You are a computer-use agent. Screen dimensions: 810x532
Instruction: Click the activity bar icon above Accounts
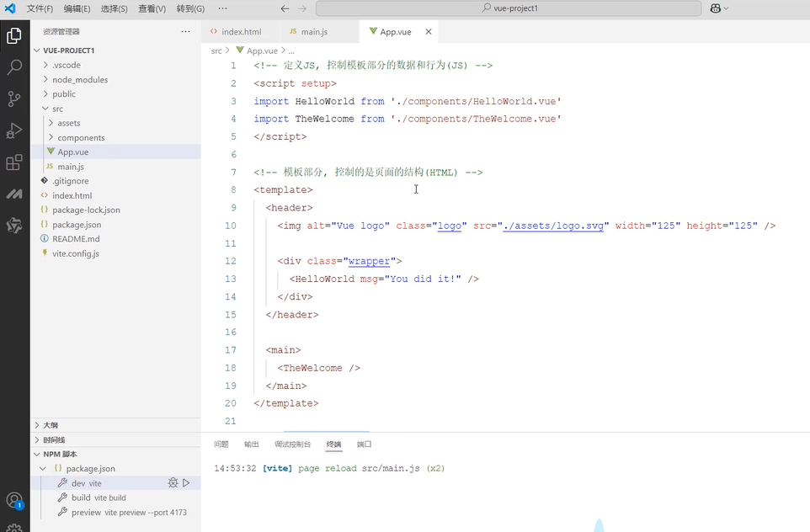[x=14, y=226]
